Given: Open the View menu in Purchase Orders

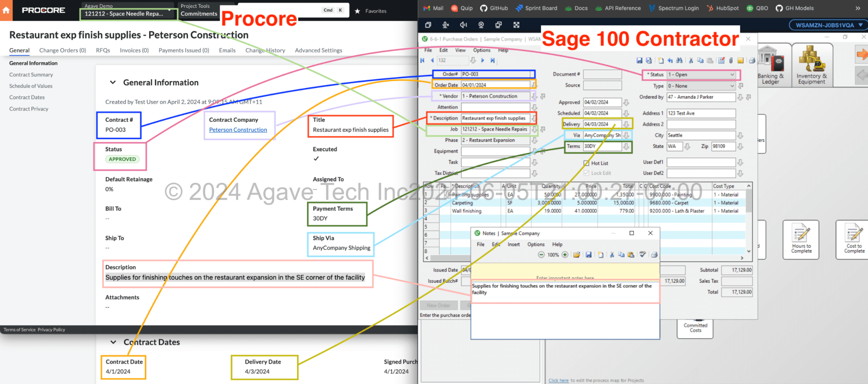Looking at the screenshot, I should 460,50.
